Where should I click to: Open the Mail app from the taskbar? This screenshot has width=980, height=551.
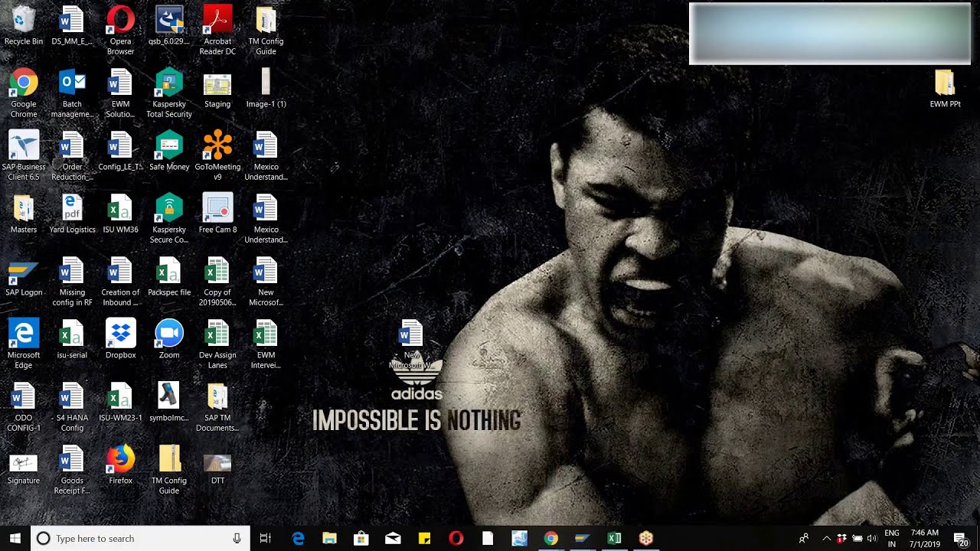[393, 539]
